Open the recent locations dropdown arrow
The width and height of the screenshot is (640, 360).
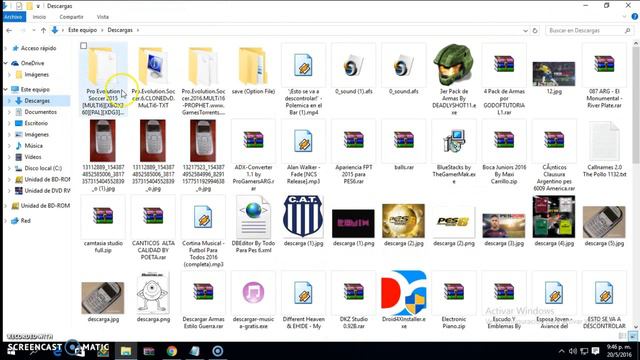click(x=33, y=31)
